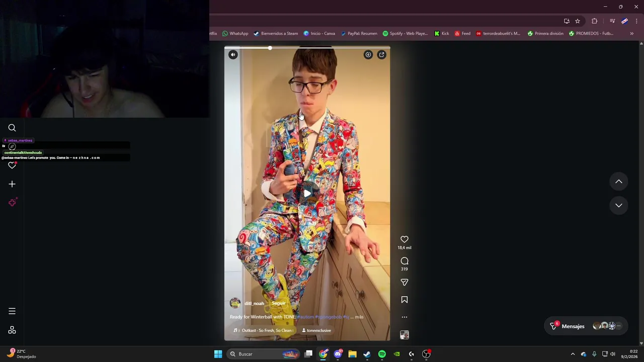Go to previous reel up arrow
This screenshot has width=644, height=362.
pos(619,182)
